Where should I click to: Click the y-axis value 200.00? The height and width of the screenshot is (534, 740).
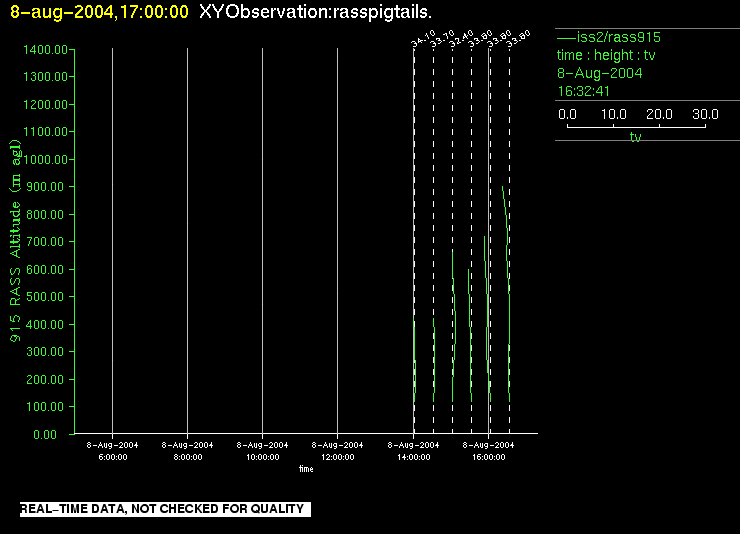(x=45, y=379)
